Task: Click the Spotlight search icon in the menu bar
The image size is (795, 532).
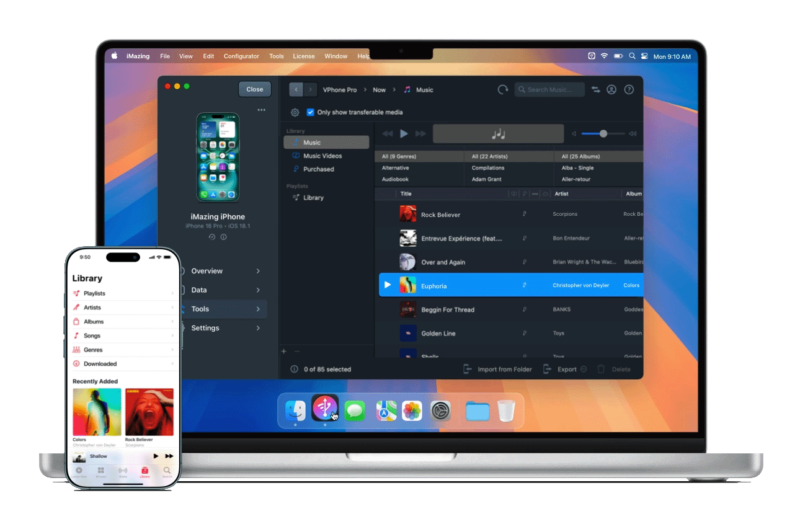Action: [x=633, y=56]
